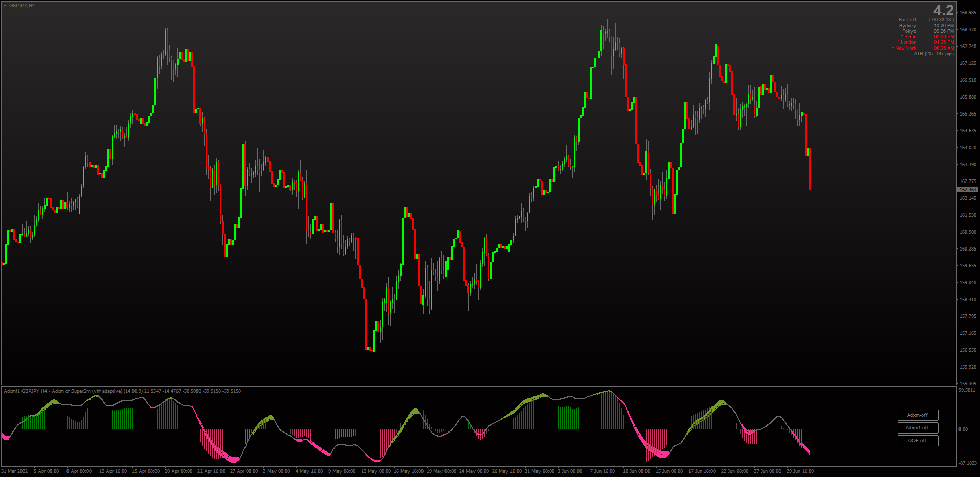This screenshot has width=980, height=477.
Task: Click the London session label
Action: click(907, 42)
